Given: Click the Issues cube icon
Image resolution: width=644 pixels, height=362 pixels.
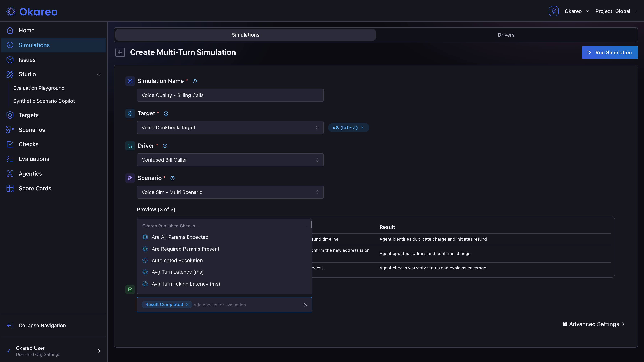Looking at the screenshot, I should point(10,60).
